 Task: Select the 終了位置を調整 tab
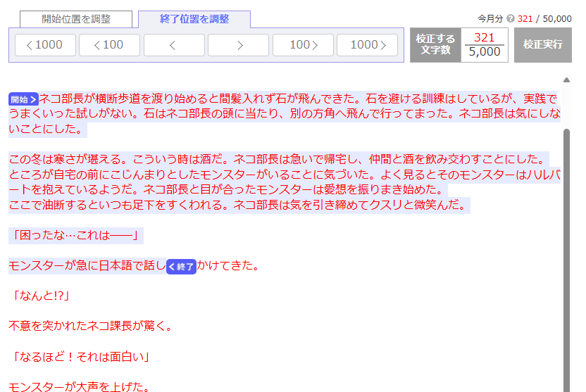click(x=194, y=19)
